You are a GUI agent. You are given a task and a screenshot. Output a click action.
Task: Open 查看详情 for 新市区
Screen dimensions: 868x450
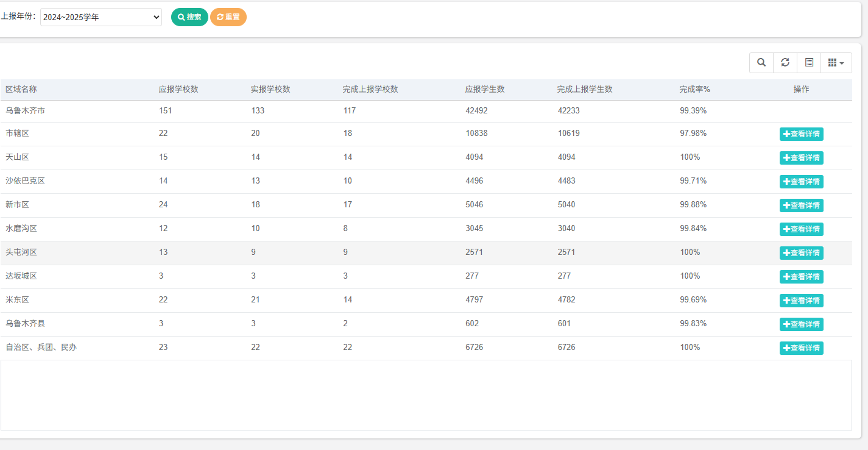(x=801, y=205)
